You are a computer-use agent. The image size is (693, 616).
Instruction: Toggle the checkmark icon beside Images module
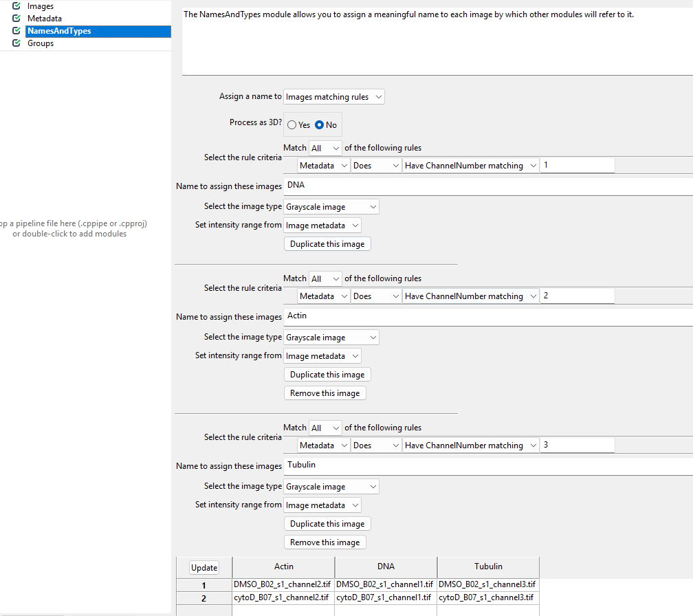[x=16, y=6]
